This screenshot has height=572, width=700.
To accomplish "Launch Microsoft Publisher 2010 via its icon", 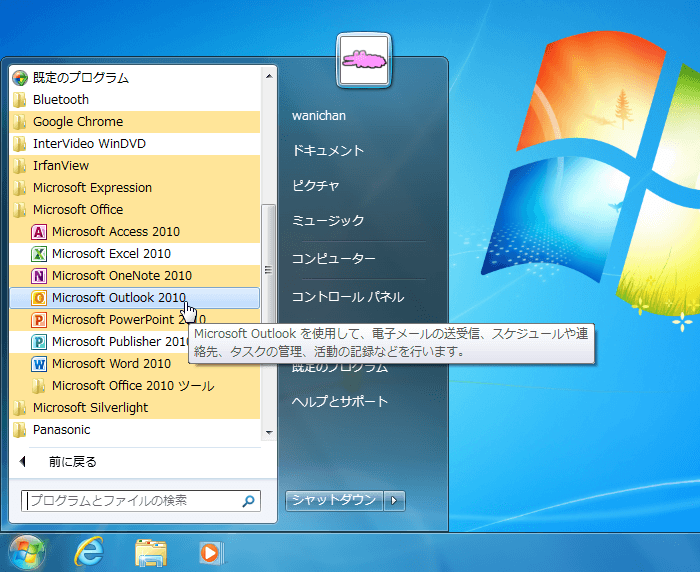I will coord(39,342).
